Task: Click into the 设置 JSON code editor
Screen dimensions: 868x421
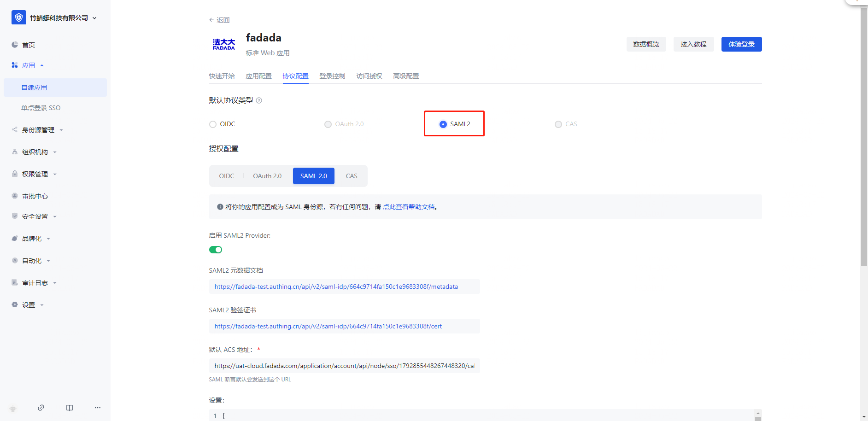Action: click(482, 415)
